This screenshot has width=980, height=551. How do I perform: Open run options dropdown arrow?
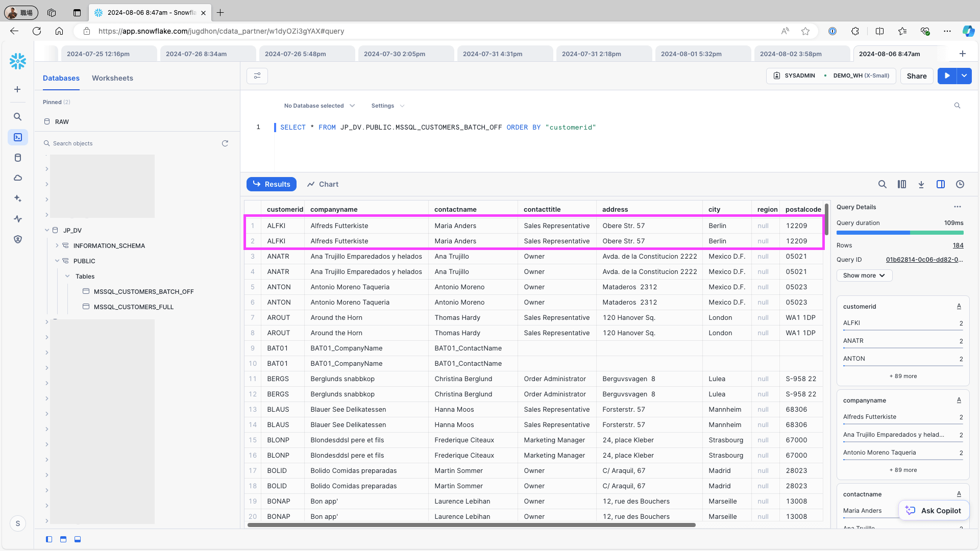click(964, 76)
